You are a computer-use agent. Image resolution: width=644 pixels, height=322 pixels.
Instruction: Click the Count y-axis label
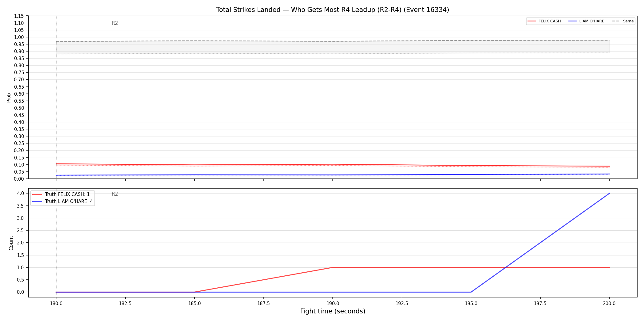coord(11,243)
